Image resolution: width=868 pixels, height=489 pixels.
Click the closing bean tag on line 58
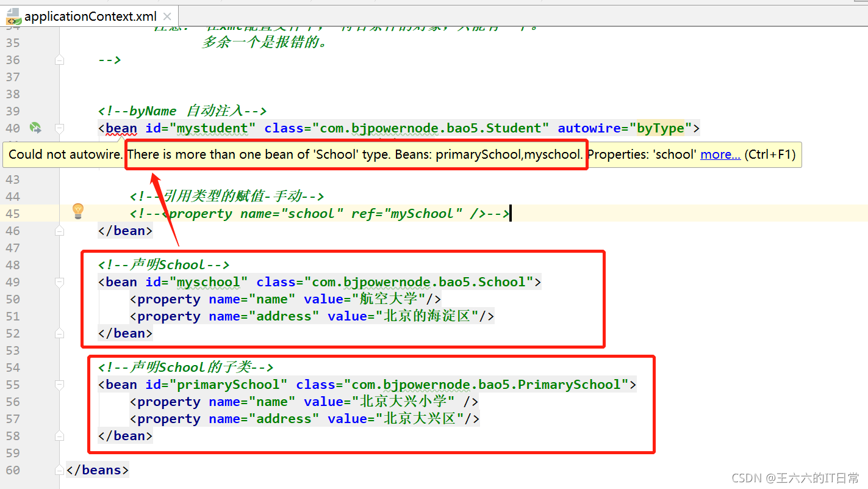coord(125,436)
